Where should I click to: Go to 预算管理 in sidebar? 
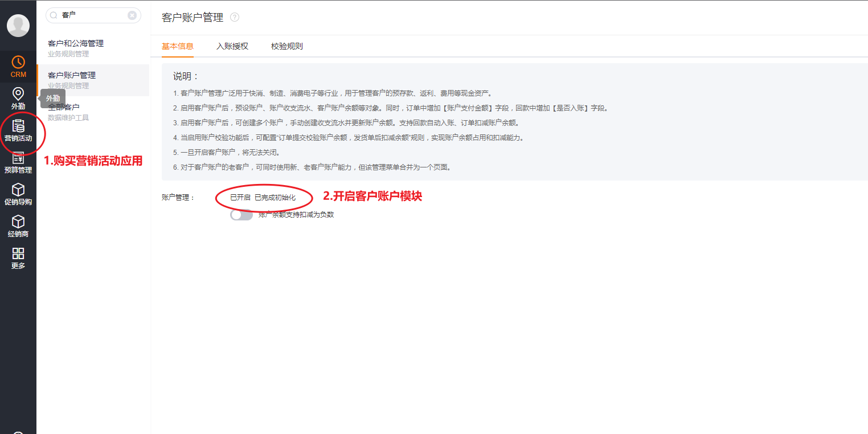pos(18,162)
